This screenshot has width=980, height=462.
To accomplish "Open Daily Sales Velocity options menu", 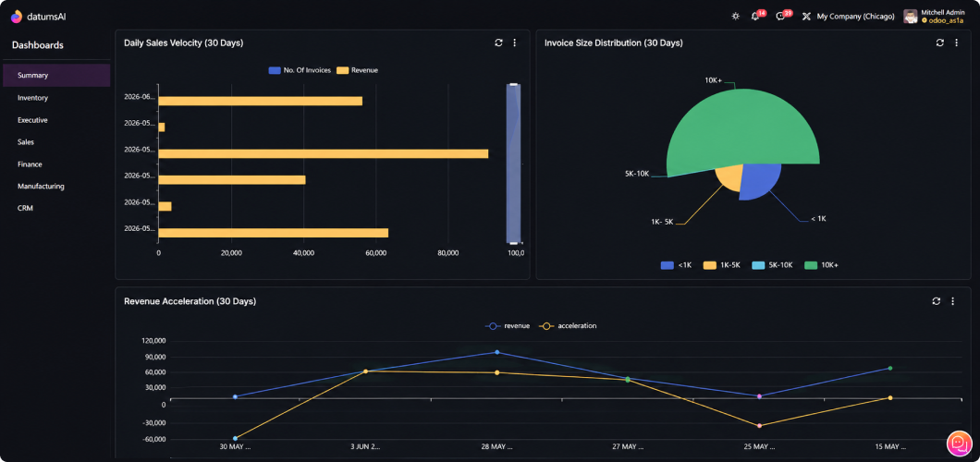I will (514, 43).
